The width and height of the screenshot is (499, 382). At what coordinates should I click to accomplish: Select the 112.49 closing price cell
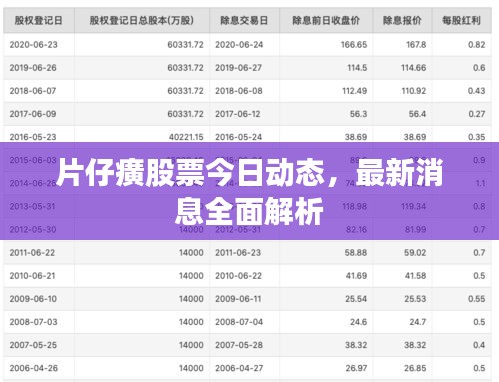coord(355,91)
